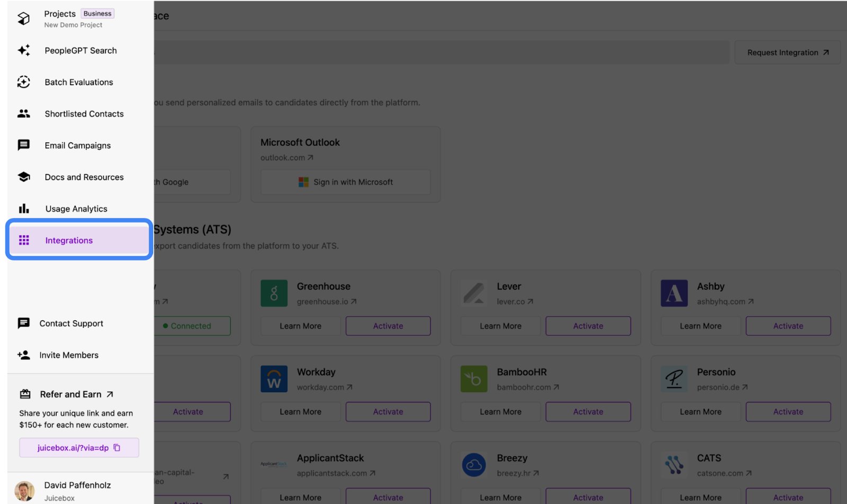Click Learn More for Personio
Viewport: 847px width, 504px height.
coord(701,412)
